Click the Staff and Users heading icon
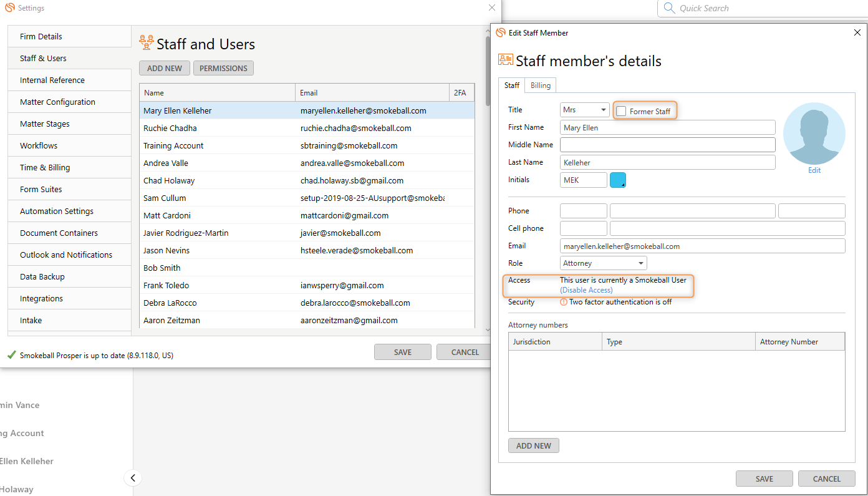Image resolution: width=868 pixels, height=496 pixels. pyautogui.click(x=147, y=42)
